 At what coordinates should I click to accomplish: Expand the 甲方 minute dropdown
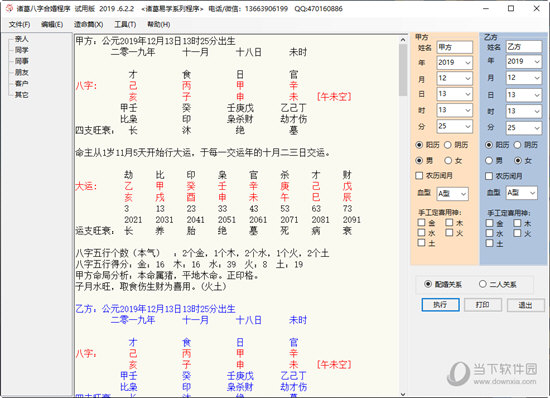(468, 127)
